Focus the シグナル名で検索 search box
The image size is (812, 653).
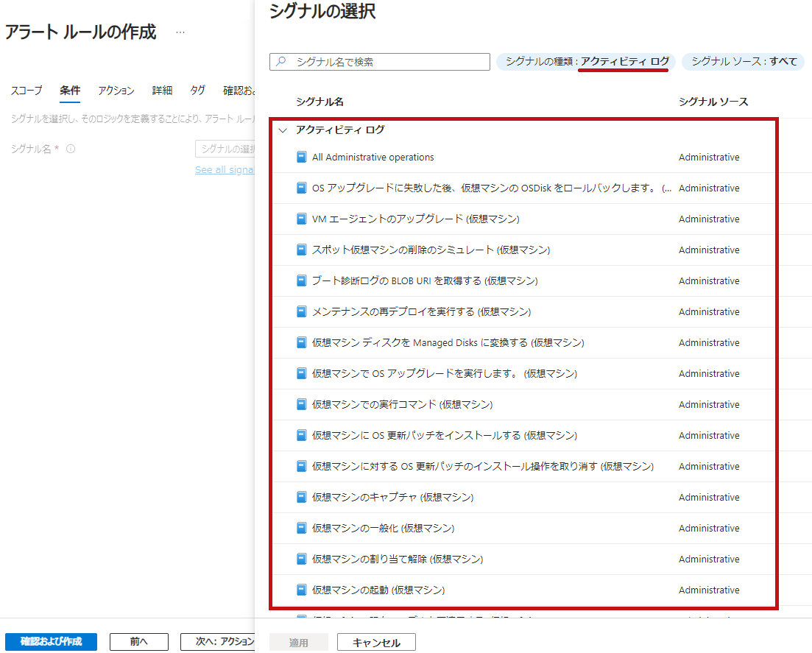(x=386, y=62)
